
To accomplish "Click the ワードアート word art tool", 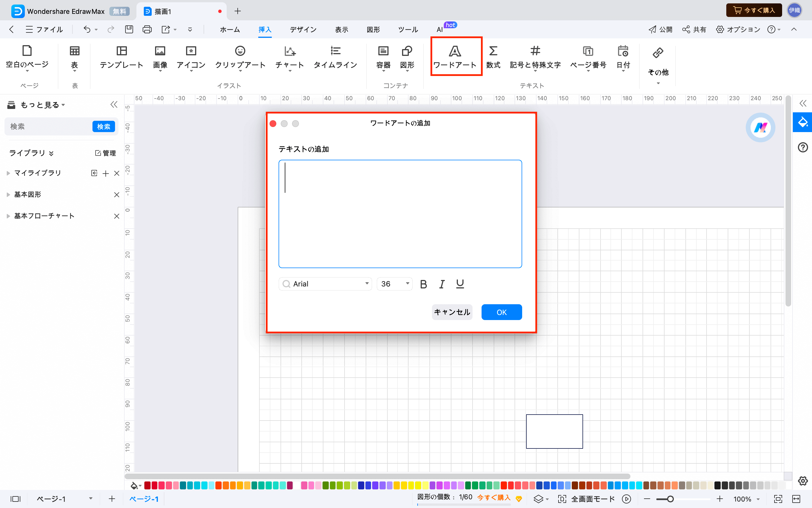I will 455,57.
